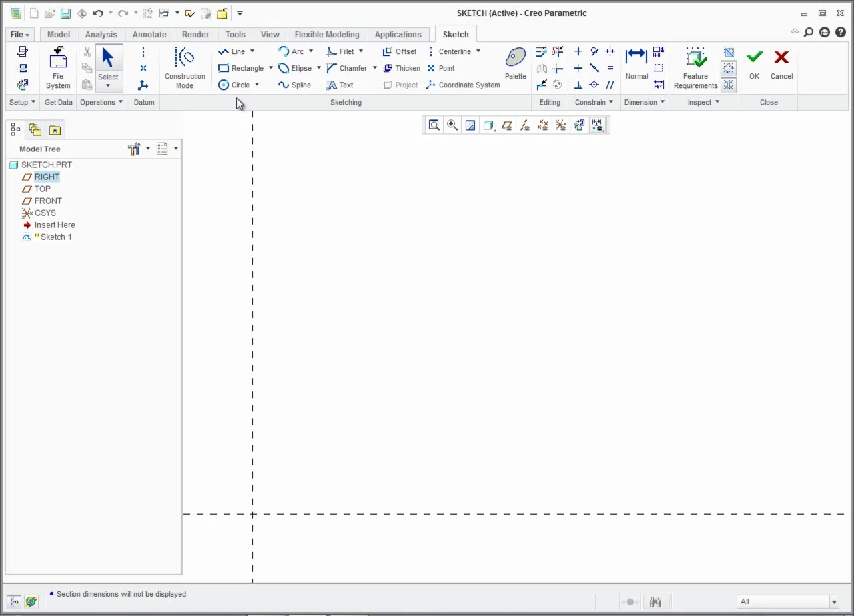Expand the Constrain group menu
Screen dimensions: 854x616
pos(594,102)
